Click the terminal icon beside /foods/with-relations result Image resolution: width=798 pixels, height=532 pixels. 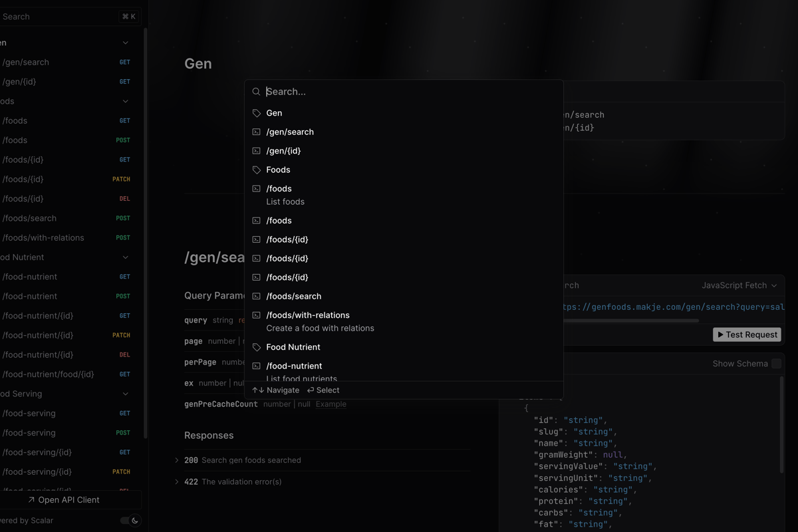click(x=257, y=315)
